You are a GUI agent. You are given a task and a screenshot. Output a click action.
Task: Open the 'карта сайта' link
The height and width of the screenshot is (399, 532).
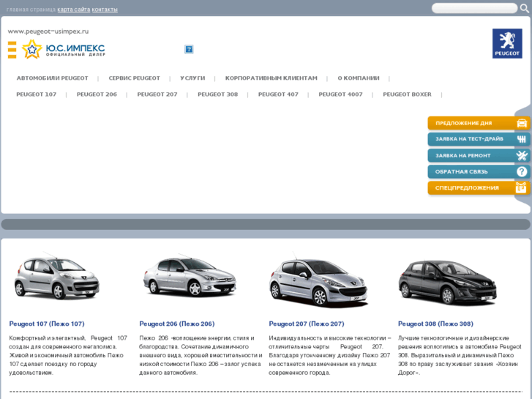click(74, 10)
